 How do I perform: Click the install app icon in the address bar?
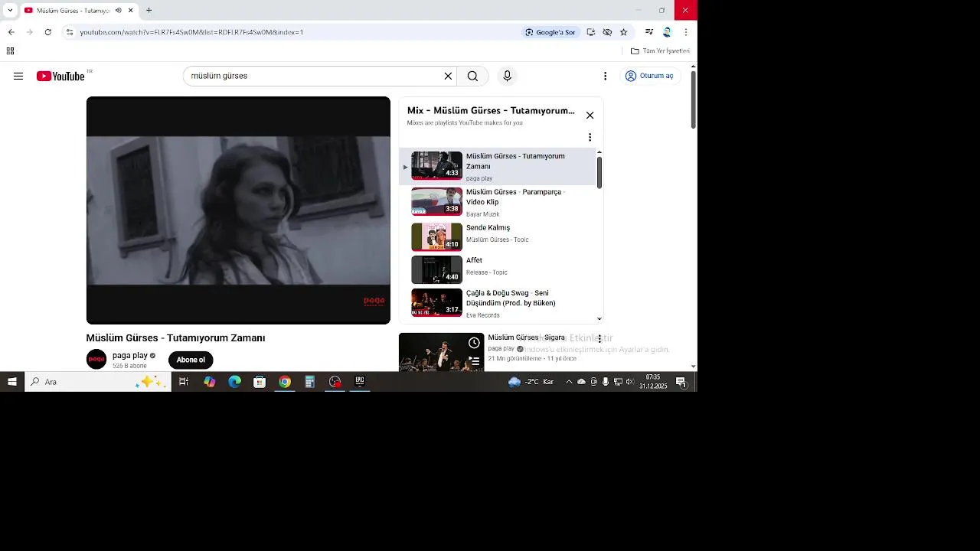(x=590, y=32)
